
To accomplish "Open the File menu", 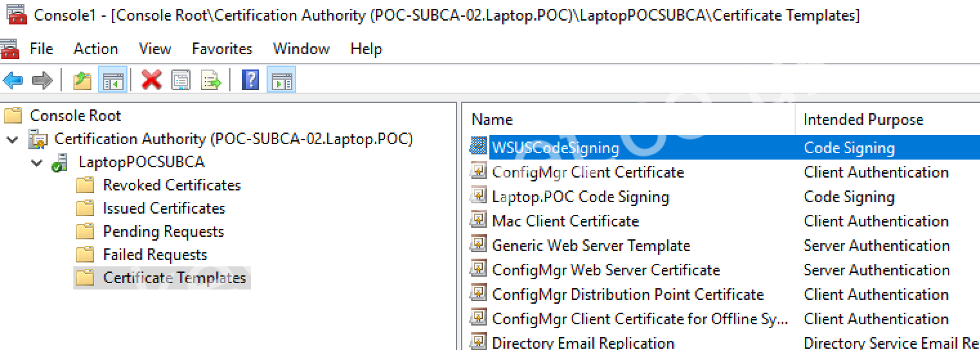I will click(x=41, y=49).
